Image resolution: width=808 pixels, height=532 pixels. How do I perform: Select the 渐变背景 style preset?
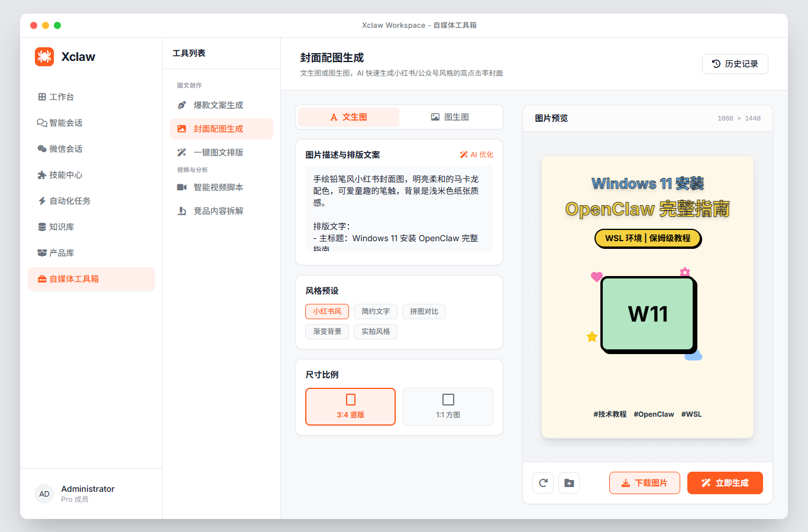tap(327, 332)
